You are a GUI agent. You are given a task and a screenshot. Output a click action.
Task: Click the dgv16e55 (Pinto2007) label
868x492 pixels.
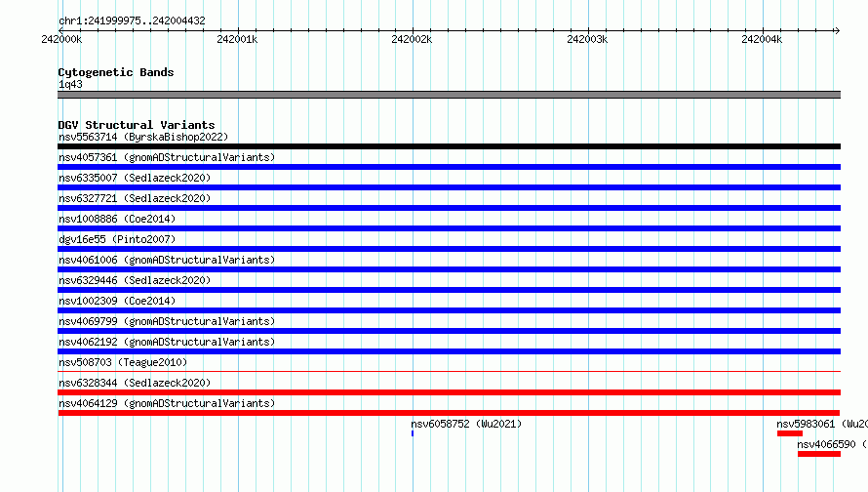pos(117,239)
